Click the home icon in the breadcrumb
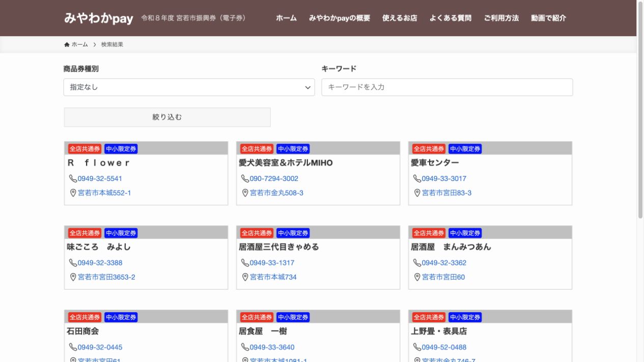The image size is (644, 362). 67,45
